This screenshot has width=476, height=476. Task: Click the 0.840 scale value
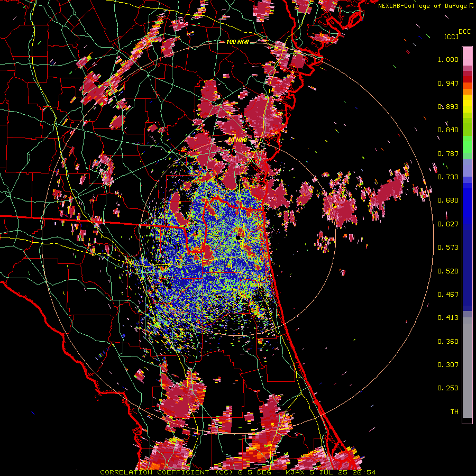(448, 130)
